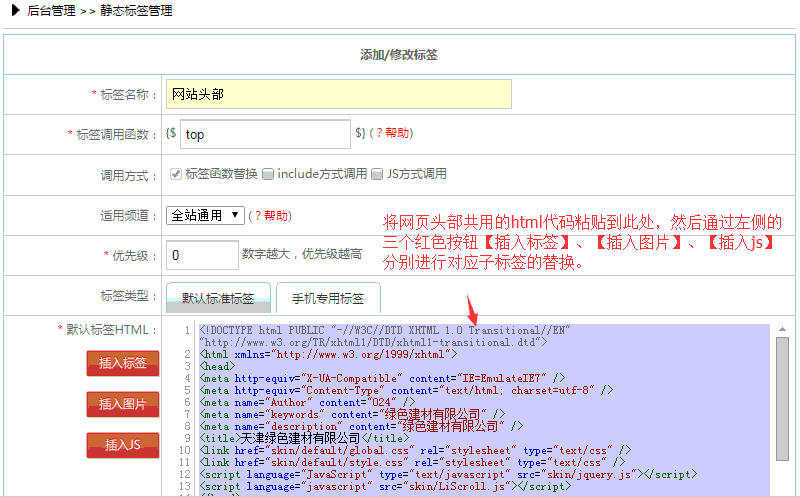Click the 优先级 number input field
This screenshot has width=800, height=497.
(202, 255)
